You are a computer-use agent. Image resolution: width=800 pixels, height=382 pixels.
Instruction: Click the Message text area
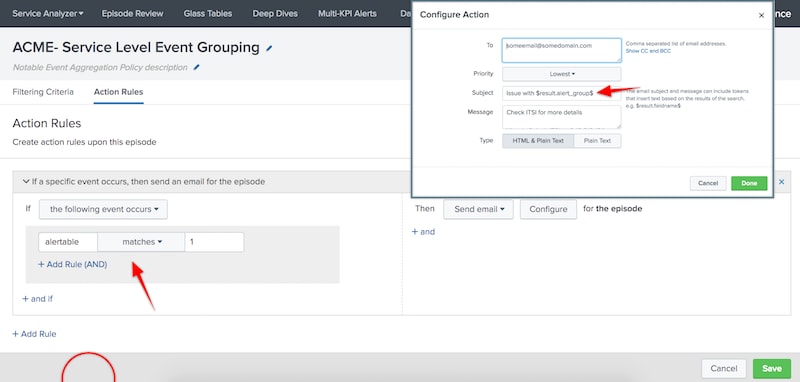pos(562,117)
